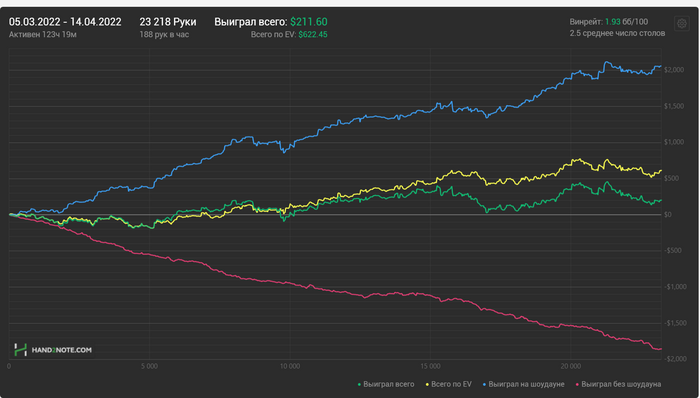Click the '188 рук в час' label
This screenshot has height=398, width=700.
[x=164, y=34]
